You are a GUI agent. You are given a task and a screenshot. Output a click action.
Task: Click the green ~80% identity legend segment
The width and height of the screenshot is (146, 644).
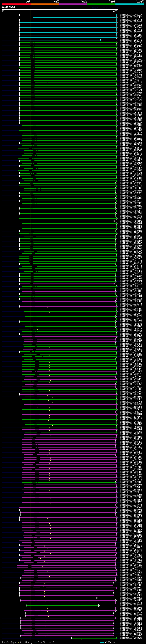(x=101, y=4)
